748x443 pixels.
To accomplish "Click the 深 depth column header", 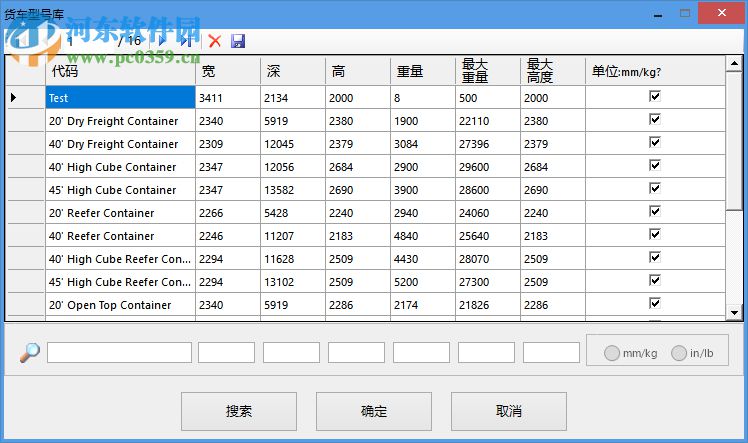I will click(293, 71).
